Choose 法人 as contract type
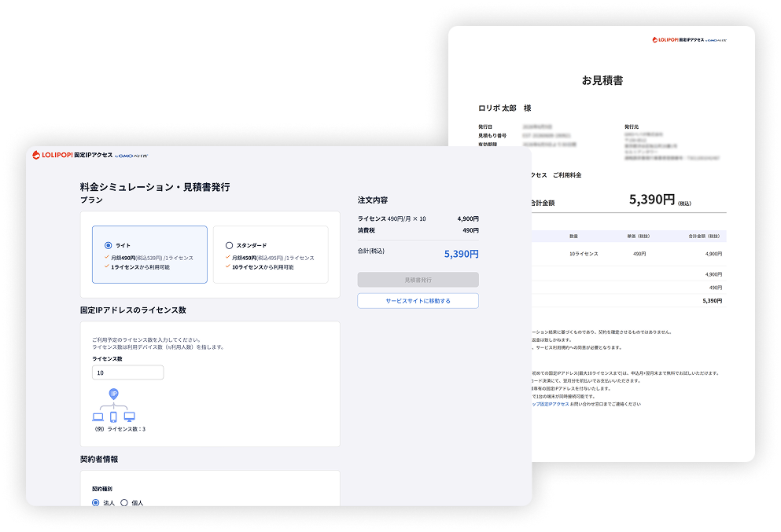This screenshot has width=781, height=532. coord(96,503)
